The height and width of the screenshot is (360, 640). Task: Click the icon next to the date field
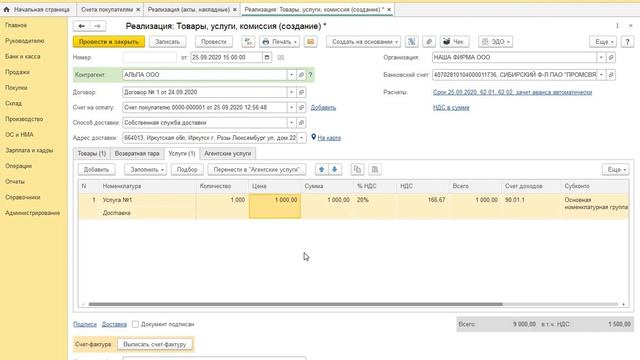coord(281,58)
